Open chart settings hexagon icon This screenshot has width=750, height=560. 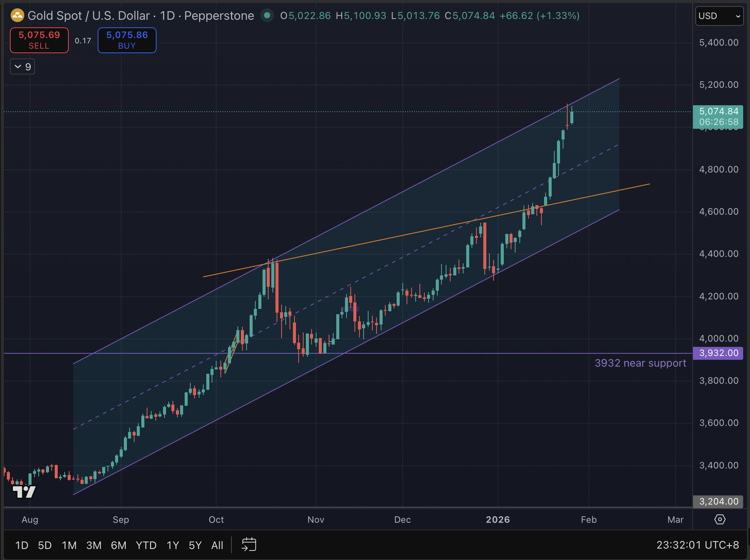coord(720,519)
